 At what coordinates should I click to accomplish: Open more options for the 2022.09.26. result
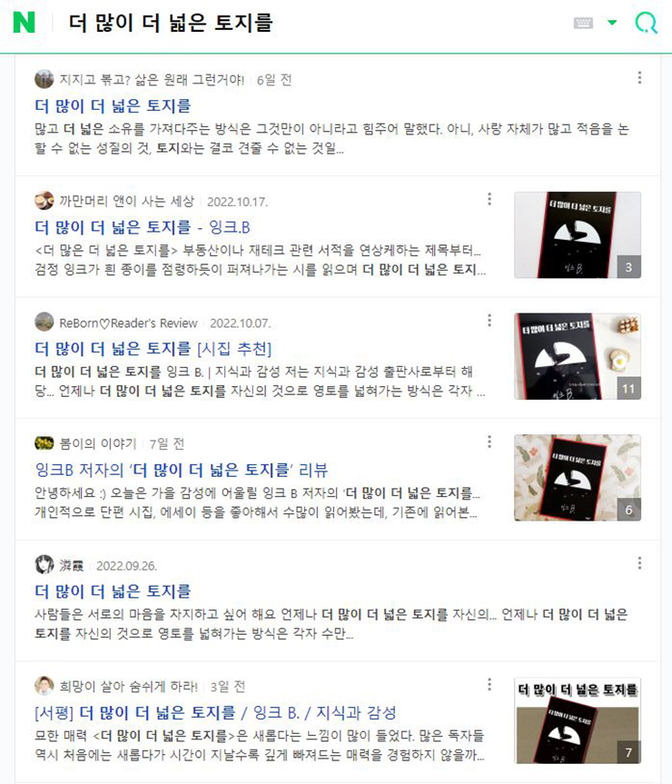pos(639,563)
